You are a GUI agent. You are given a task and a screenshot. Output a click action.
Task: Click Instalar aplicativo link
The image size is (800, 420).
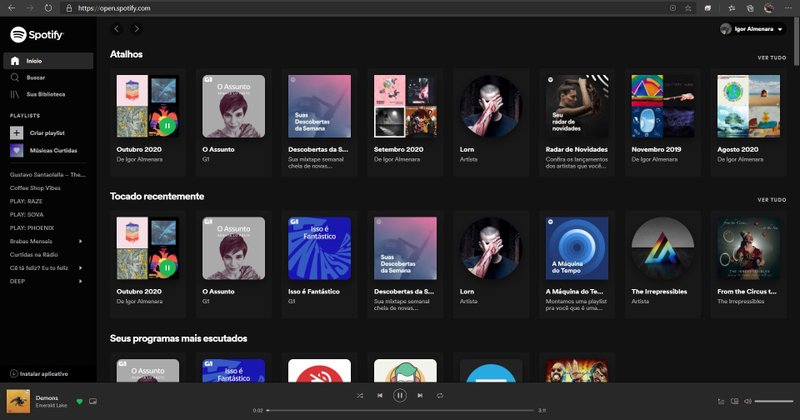(39, 374)
